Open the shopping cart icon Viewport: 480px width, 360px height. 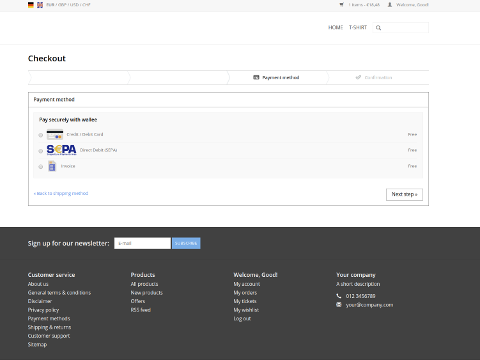[x=341, y=5]
